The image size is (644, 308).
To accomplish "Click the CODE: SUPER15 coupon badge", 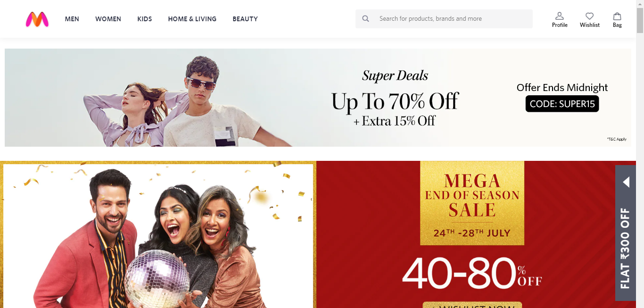I will click(x=562, y=104).
